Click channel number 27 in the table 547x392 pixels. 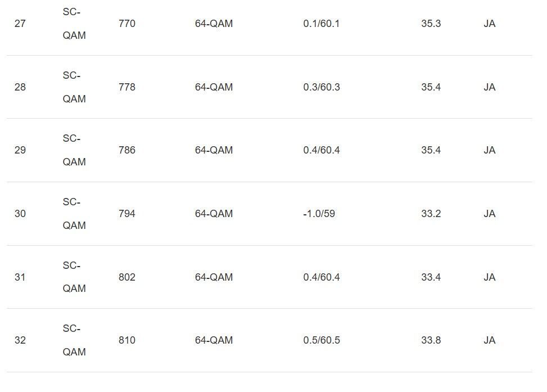(x=20, y=24)
